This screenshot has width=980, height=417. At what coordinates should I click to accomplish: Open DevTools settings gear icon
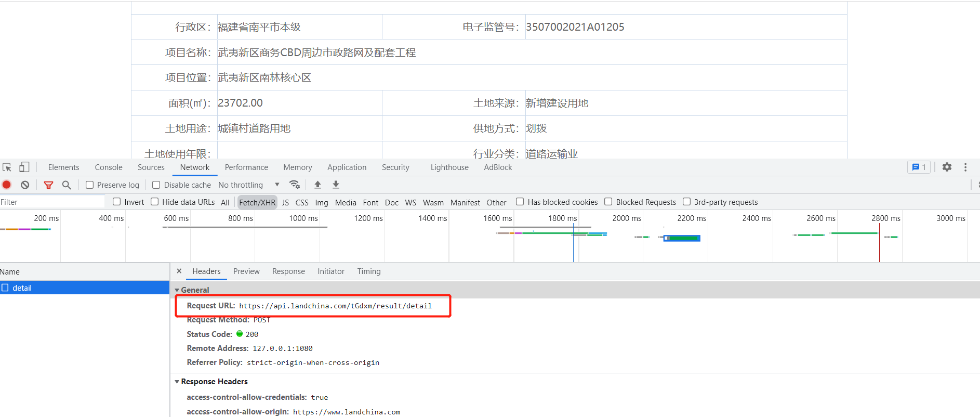947,167
